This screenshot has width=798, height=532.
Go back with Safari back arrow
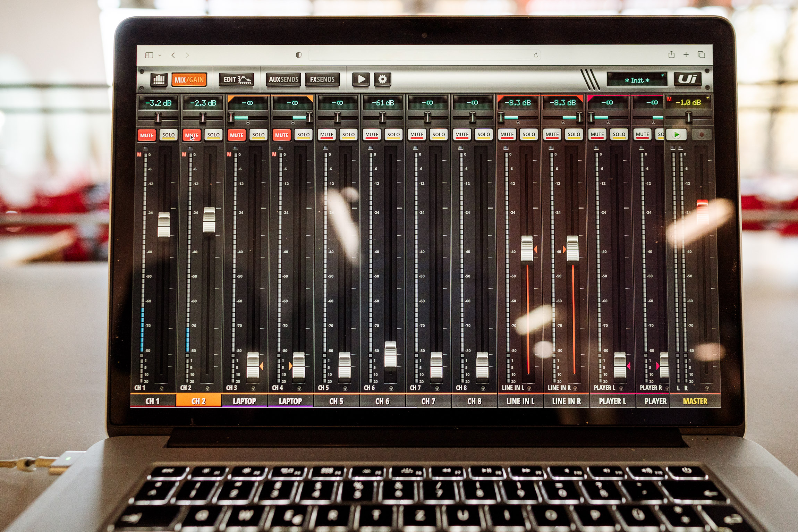pyautogui.click(x=173, y=55)
